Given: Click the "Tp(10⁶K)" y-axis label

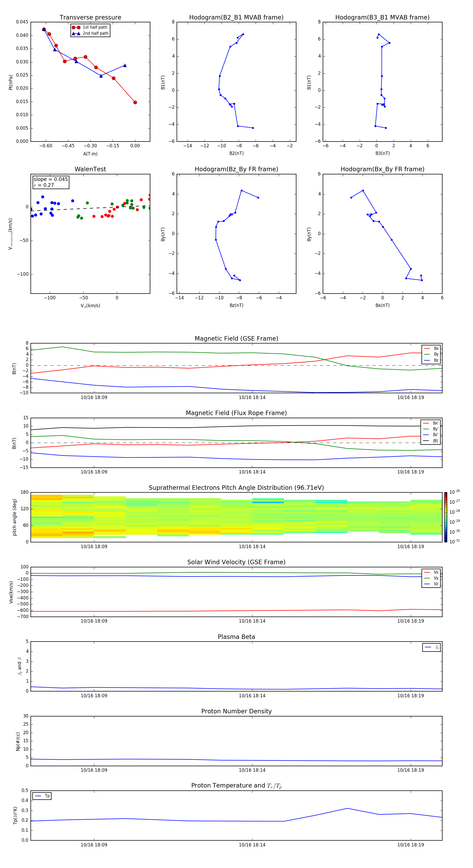Looking at the screenshot, I should (15, 815).
